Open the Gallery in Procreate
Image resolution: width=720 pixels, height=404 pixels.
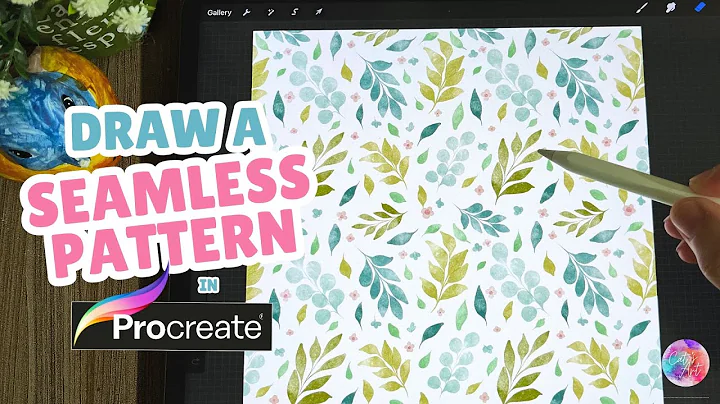coord(219,12)
